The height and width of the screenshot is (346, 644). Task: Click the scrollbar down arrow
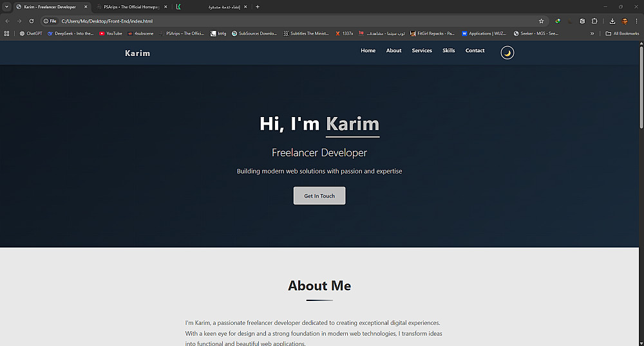pyautogui.click(x=641, y=343)
